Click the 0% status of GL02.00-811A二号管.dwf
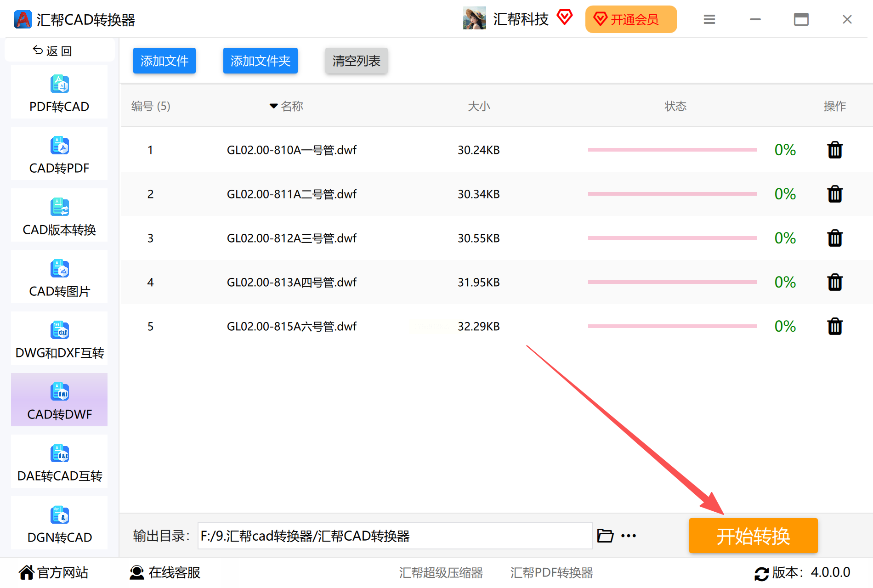Viewport: 873px width, 588px height. [x=785, y=194]
